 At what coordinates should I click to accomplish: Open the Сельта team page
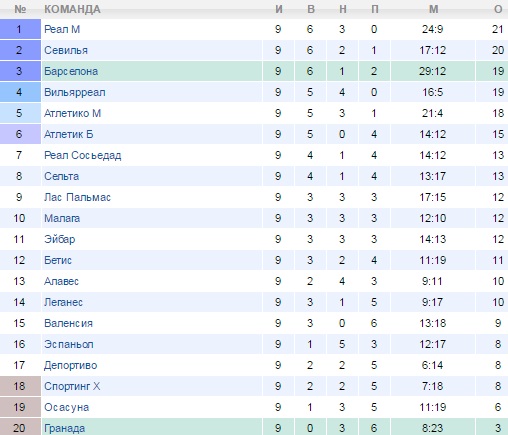tap(62, 176)
